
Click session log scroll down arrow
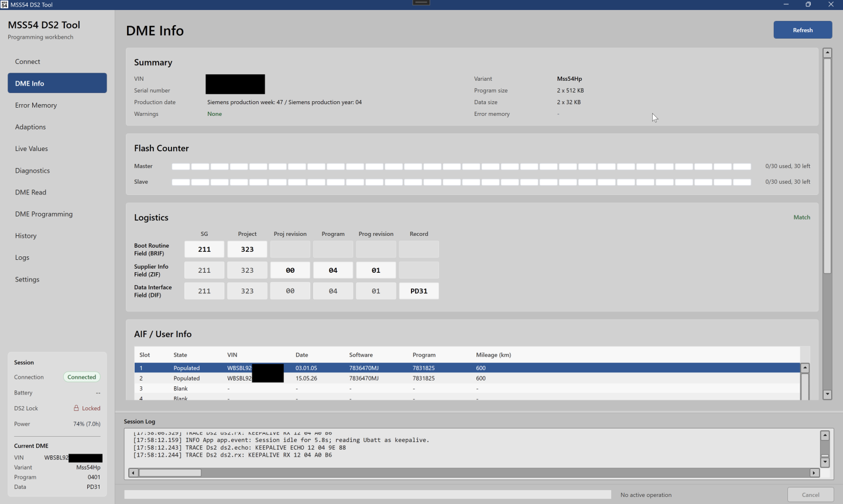tap(825, 462)
